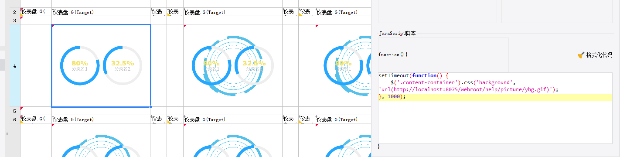Select row header 2
This screenshot has height=157, width=644.
pyautogui.click(x=14, y=12)
